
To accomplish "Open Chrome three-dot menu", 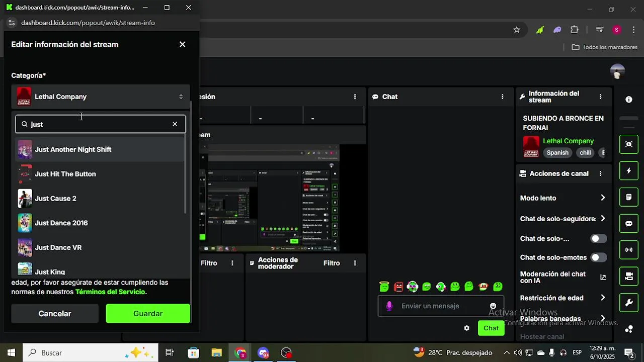I will tap(633, 30).
